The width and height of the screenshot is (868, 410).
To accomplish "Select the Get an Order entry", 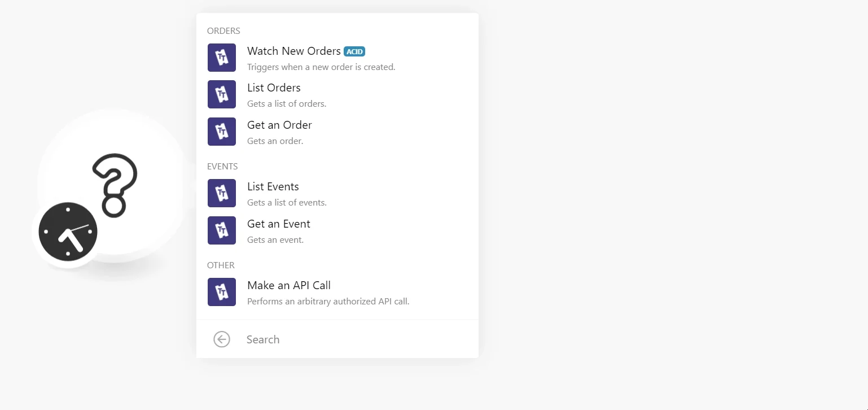I will pos(337,132).
